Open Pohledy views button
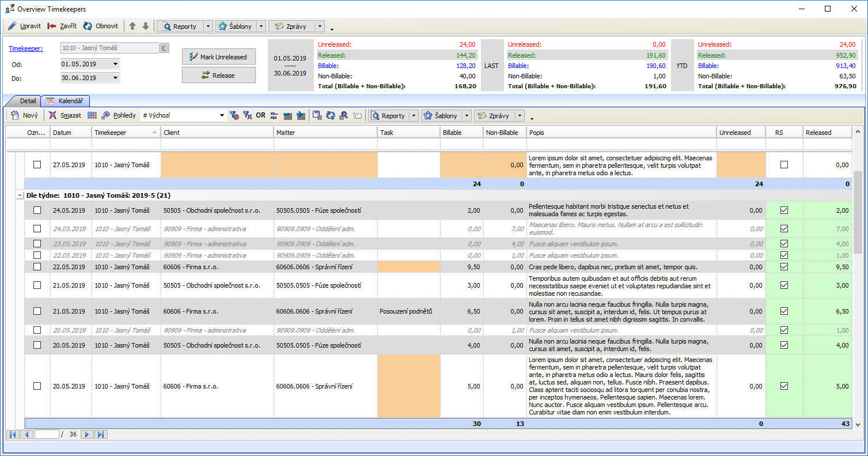Viewport: 868px width, 456px height. coord(119,115)
